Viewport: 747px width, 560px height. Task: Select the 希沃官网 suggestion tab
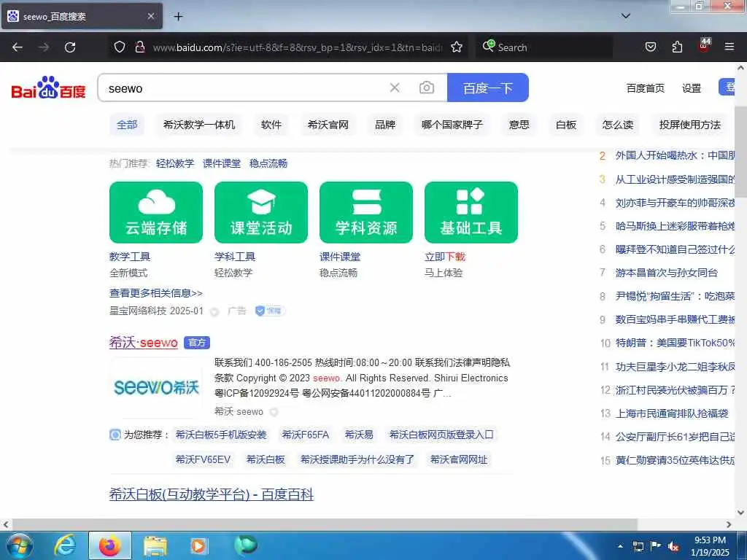pyautogui.click(x=328, y=125)
